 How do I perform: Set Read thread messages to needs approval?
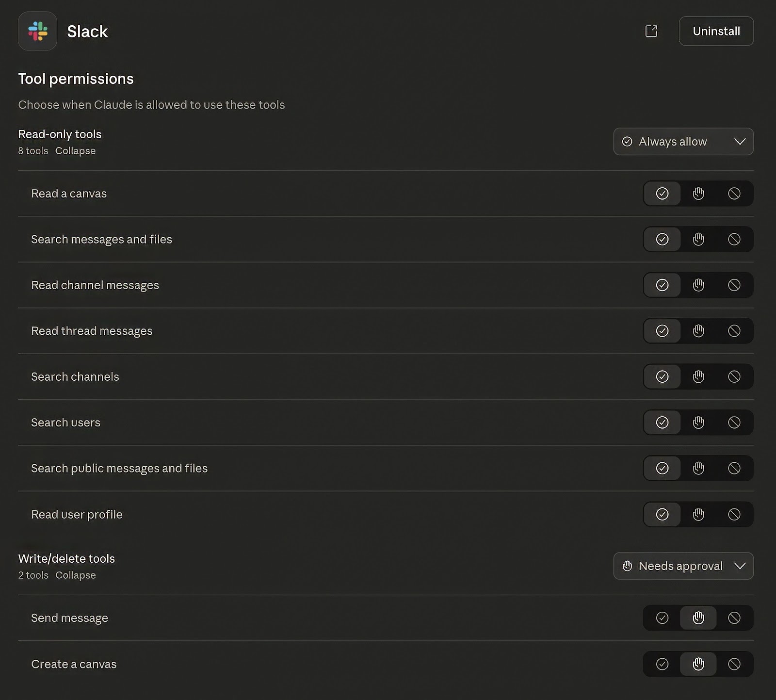(698, 331)
